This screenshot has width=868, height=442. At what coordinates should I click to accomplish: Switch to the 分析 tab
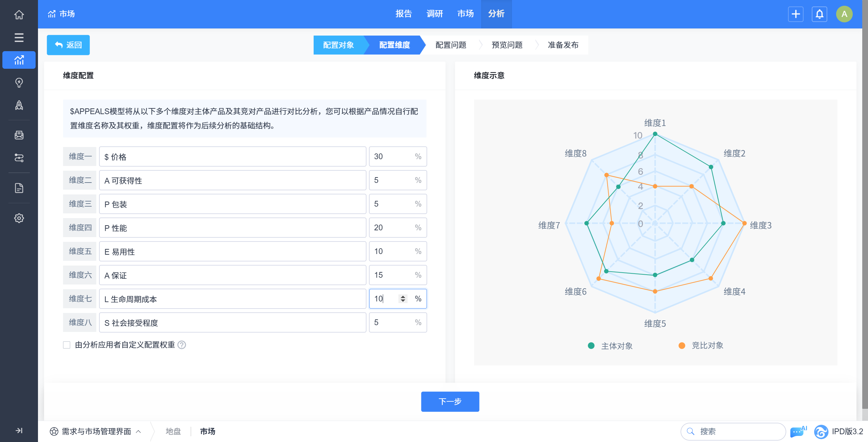coord(496,14)
